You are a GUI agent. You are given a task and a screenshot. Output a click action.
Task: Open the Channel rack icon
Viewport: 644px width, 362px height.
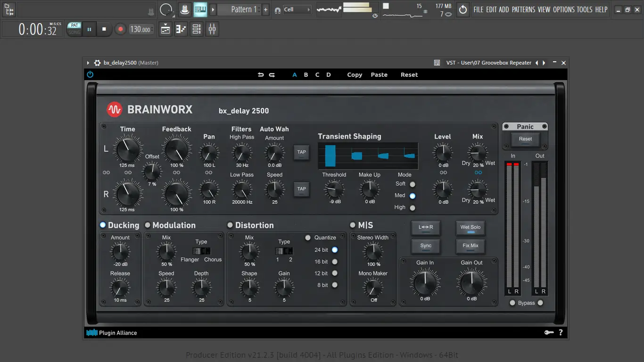(197, 29)
